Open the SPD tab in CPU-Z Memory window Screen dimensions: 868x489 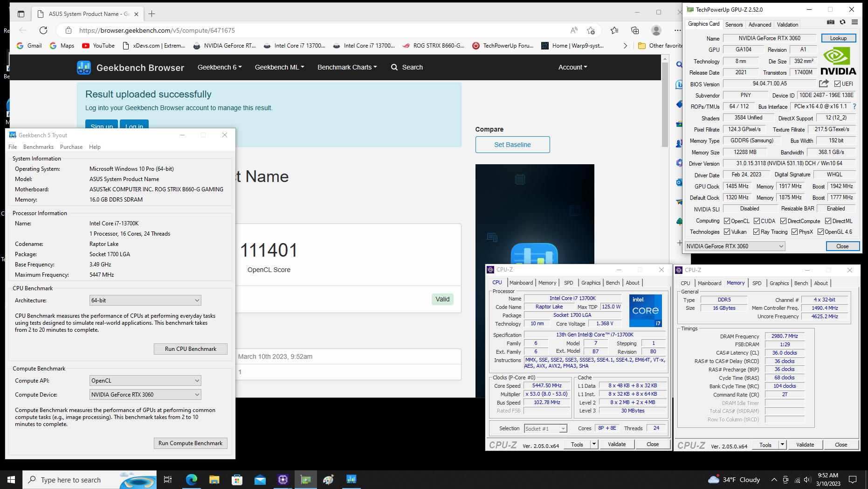757,283
